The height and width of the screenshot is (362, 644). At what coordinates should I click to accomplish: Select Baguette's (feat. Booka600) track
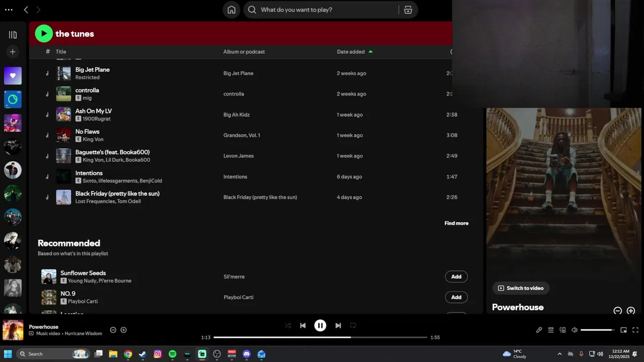point(112,152)
